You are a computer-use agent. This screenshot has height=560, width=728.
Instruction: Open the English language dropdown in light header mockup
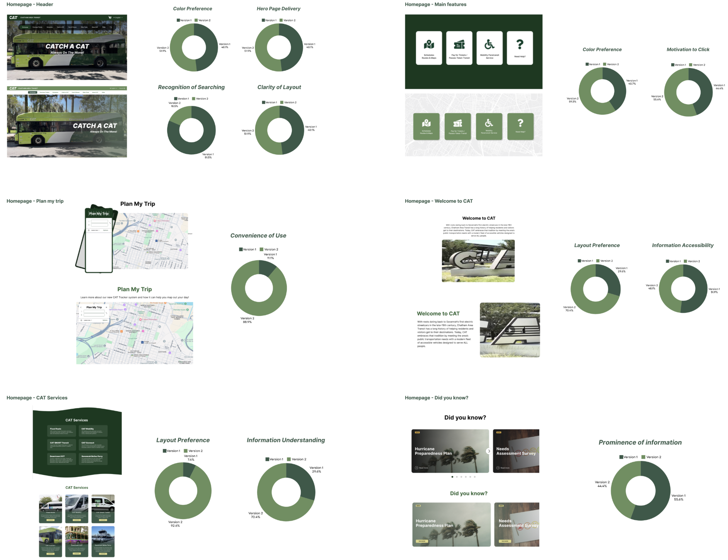[113, 88]
